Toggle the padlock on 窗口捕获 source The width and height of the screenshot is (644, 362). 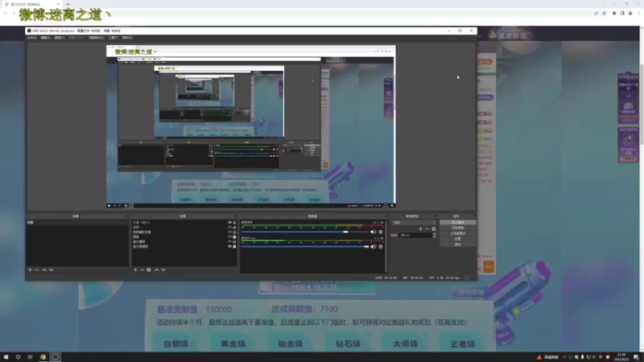234,242
